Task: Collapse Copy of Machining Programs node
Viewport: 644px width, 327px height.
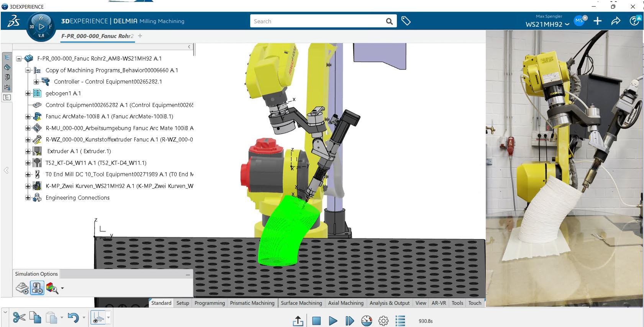Action: [28, 70]
